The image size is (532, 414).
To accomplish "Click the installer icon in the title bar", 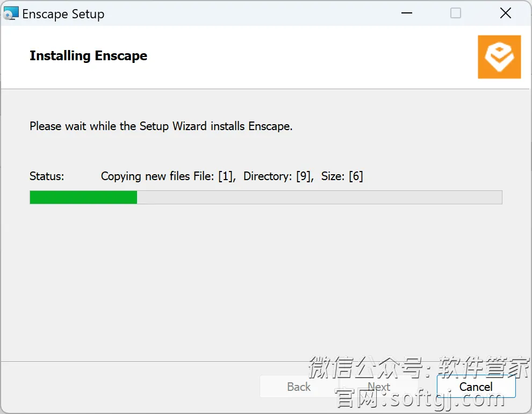I will click(11, 13).
